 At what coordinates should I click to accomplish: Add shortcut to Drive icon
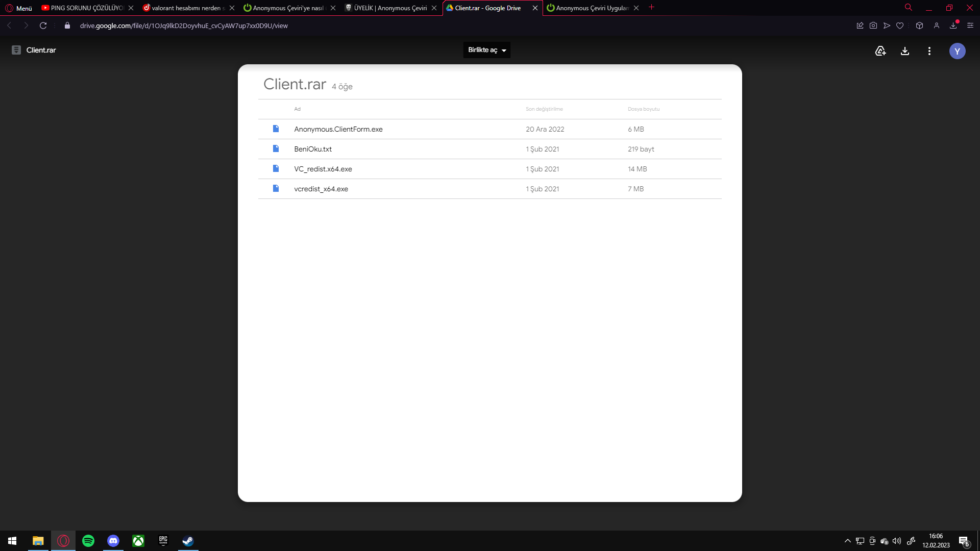880,51
